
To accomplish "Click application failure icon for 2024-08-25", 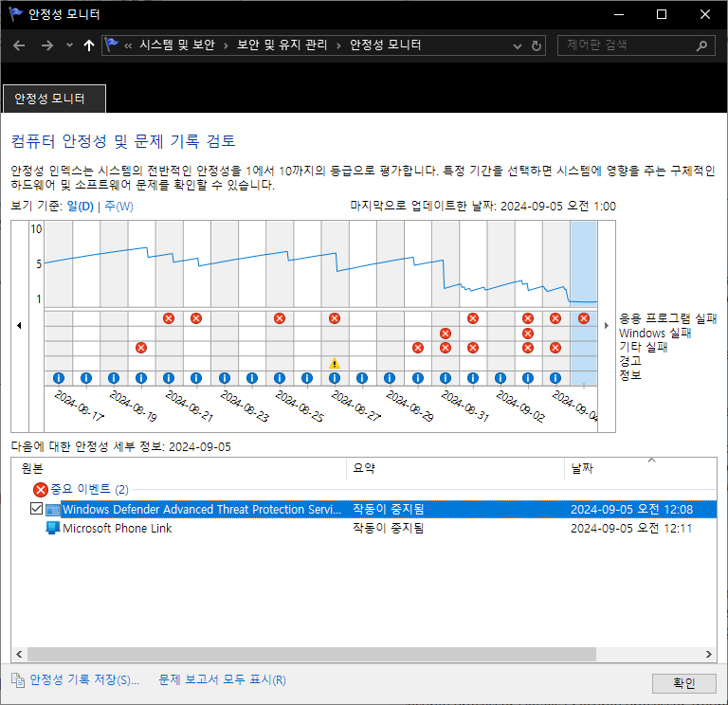I will coord(279,318).
